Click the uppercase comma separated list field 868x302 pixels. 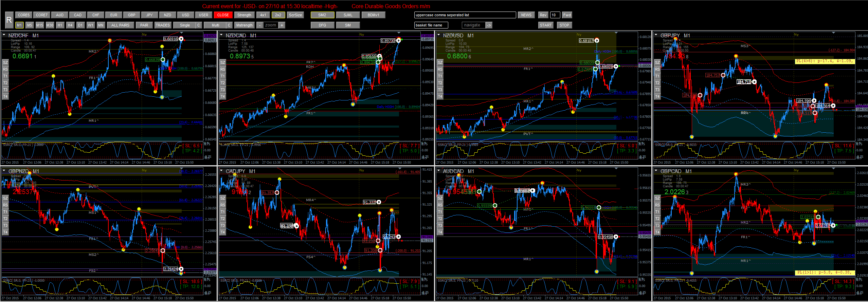(465, 15)
